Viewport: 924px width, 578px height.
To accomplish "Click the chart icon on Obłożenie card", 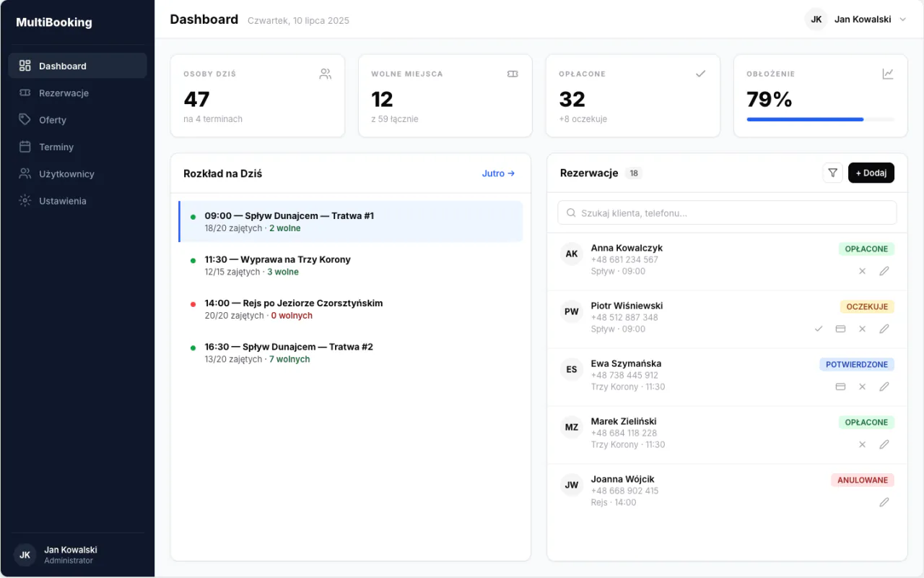I will coord(888,74).
